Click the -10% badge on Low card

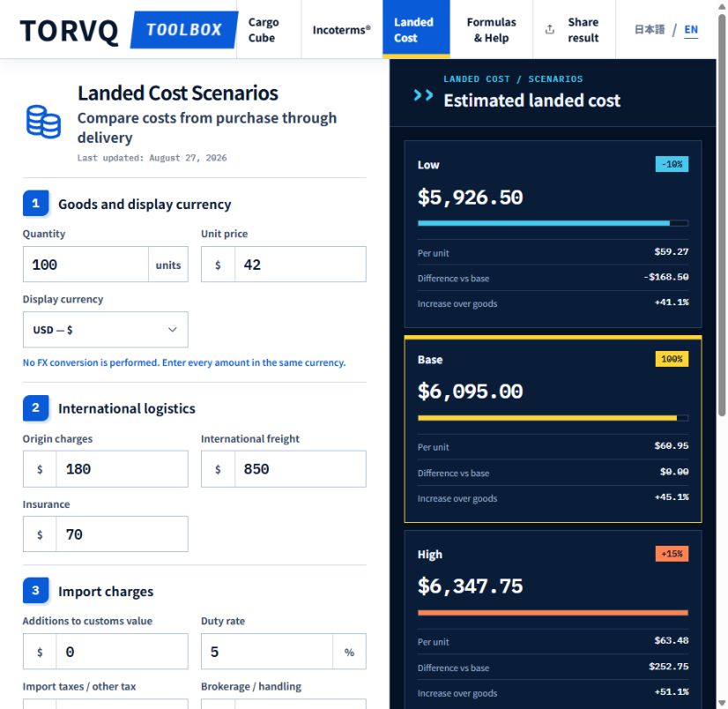(x=672, y=164)
